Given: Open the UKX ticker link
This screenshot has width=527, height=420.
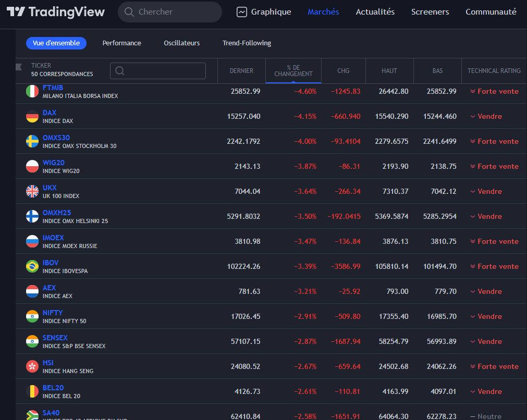Looking at the screenshot, I should [x=50, y=188].
